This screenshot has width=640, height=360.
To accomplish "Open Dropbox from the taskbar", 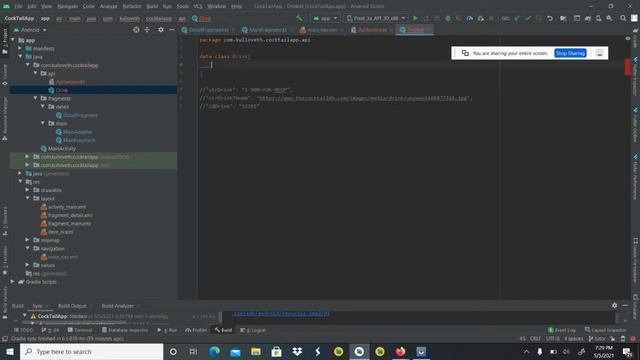I will (297, 351).
